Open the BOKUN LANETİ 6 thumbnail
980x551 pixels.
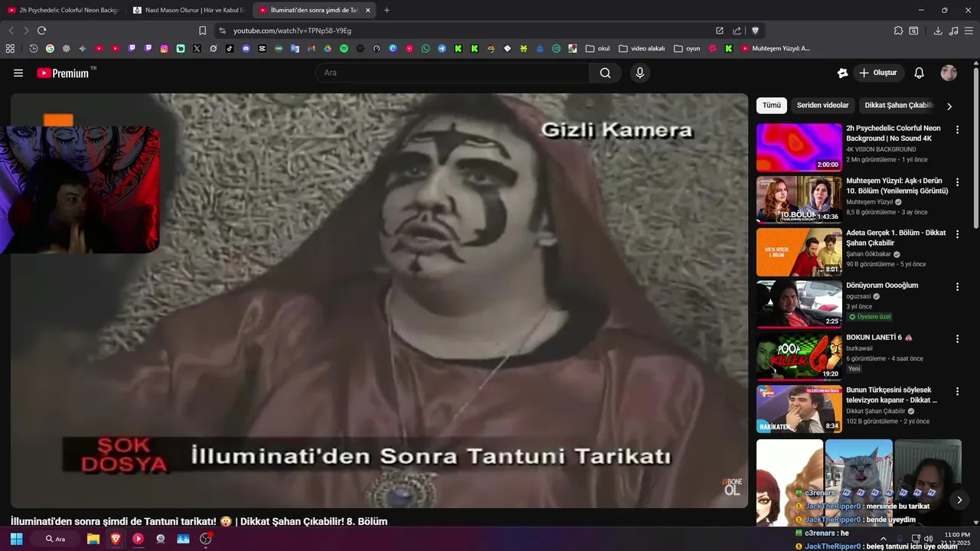click(x=799, y=356)
